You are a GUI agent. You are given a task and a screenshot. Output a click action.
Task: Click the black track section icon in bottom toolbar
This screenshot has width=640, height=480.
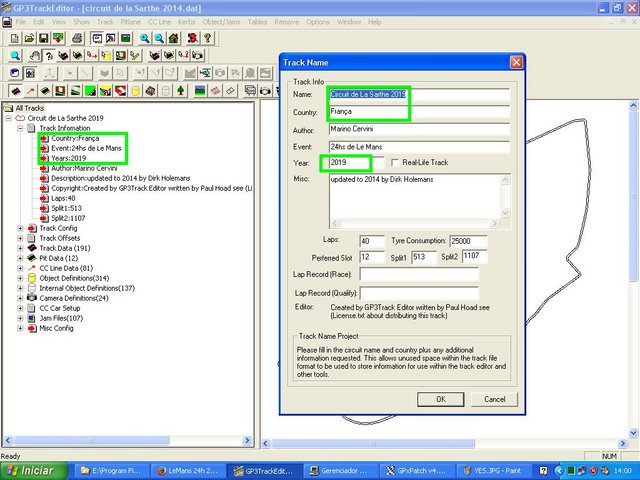(16, 90)
